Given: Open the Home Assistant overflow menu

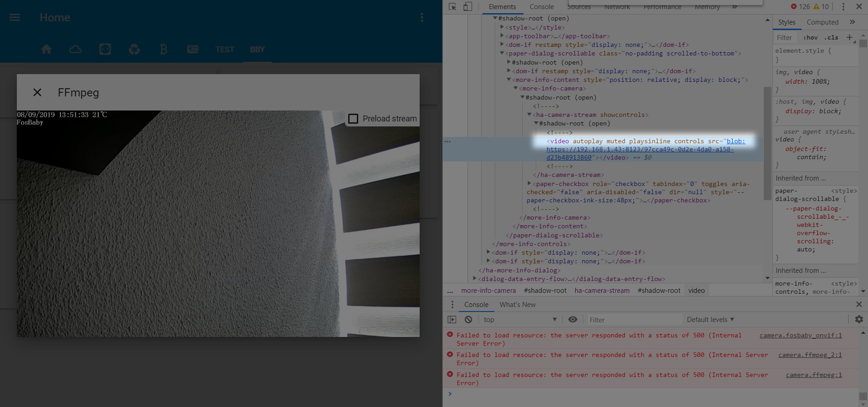Looking at the screenshot, I should pos(422,17).
